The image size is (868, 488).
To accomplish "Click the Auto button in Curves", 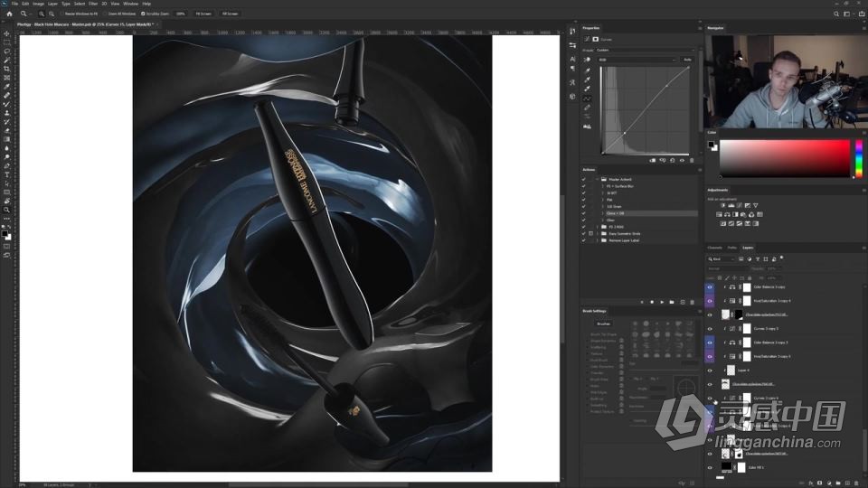I will [687, 60].
